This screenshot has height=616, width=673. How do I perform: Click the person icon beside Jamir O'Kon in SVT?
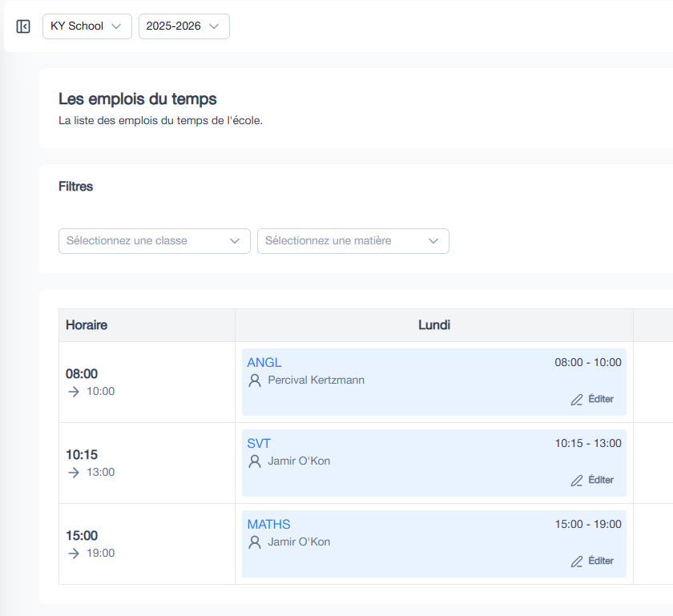pyautogui.click(x=254, y=461)
